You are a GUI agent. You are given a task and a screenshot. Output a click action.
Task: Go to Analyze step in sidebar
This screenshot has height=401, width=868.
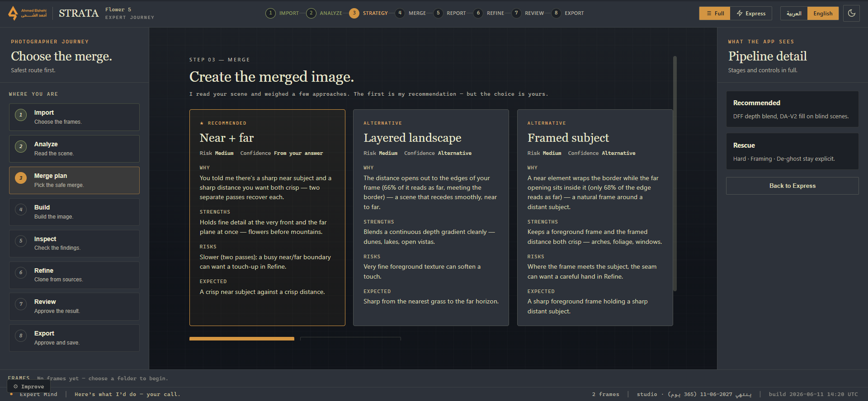tap(74, 149)
